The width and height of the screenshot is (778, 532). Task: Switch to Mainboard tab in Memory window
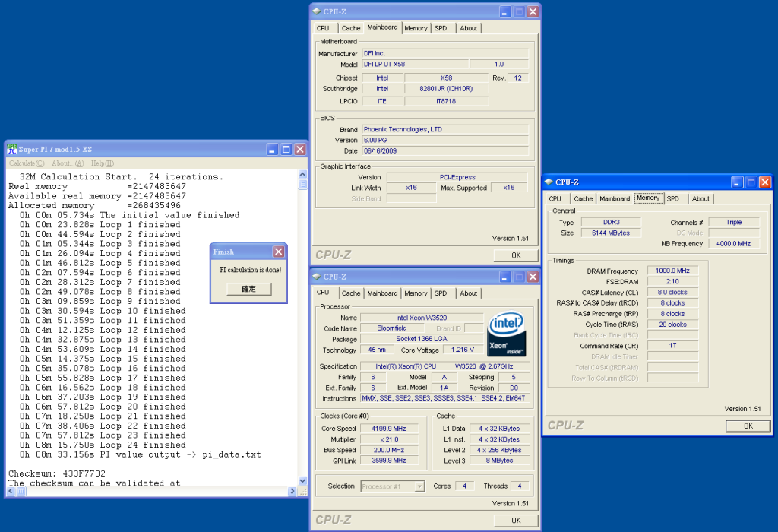615,198
